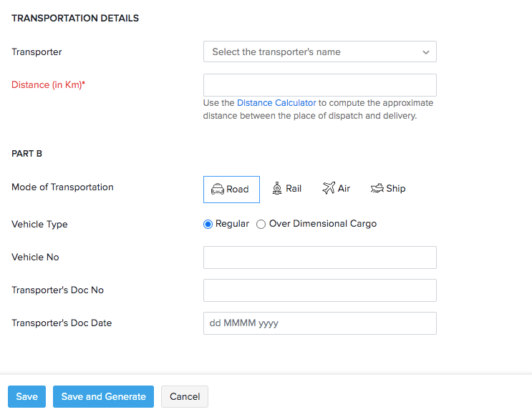Switch transportation mode to Rail label
This screenshot has width=532, height=417.
[x=294, y=189]
